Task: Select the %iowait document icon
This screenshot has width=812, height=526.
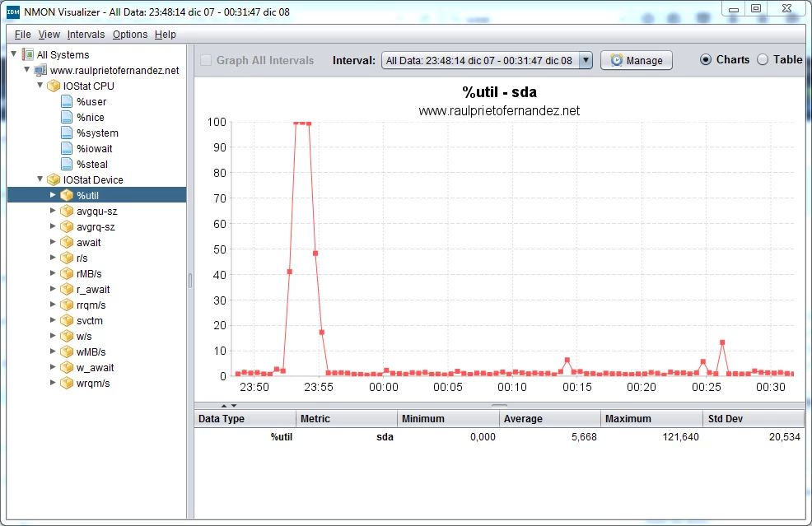Action: tap(67, 148)
